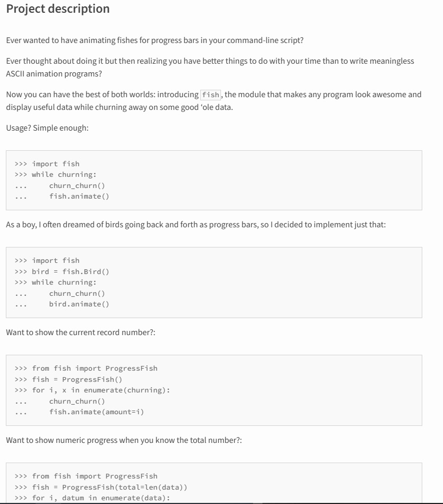
Task: Click the 'Want to show numeric progress' text
Action: click(x=124, y=440)
